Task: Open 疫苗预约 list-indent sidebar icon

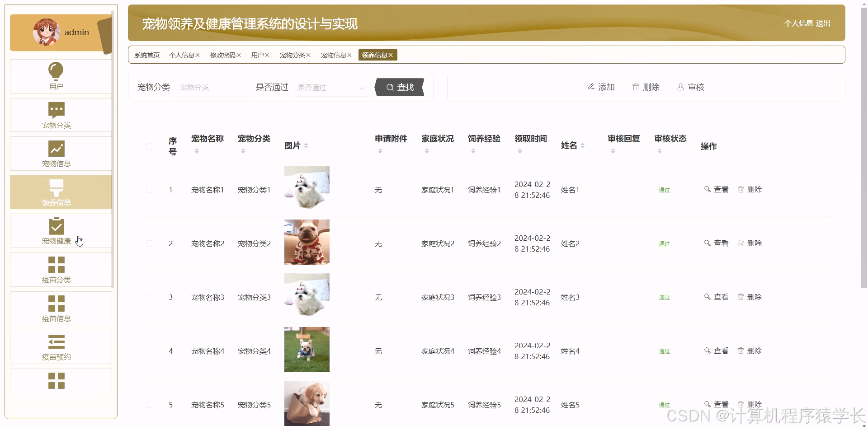Action: click(x=56, y=342)
